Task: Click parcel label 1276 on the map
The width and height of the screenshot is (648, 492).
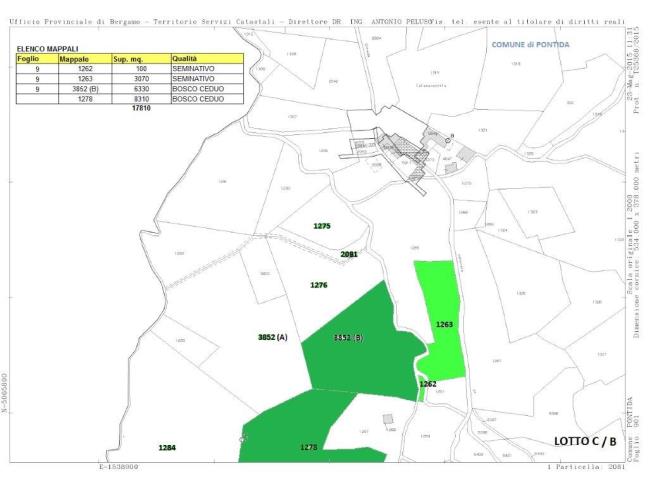Action: point(318,285)
